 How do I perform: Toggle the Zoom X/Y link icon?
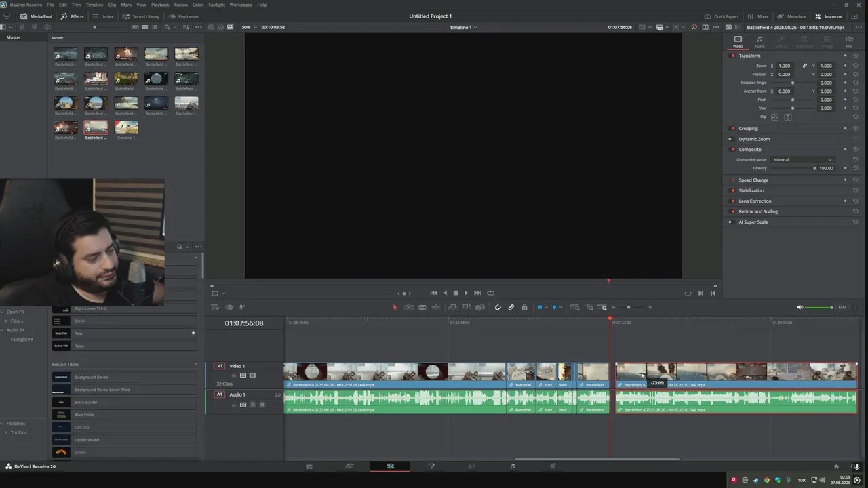tap(805, 66)
